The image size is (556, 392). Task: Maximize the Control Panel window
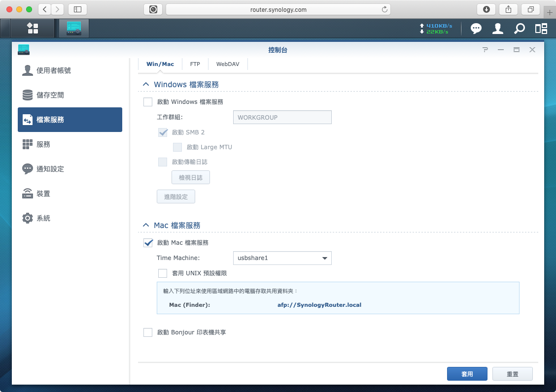click(x=517, y=50)
